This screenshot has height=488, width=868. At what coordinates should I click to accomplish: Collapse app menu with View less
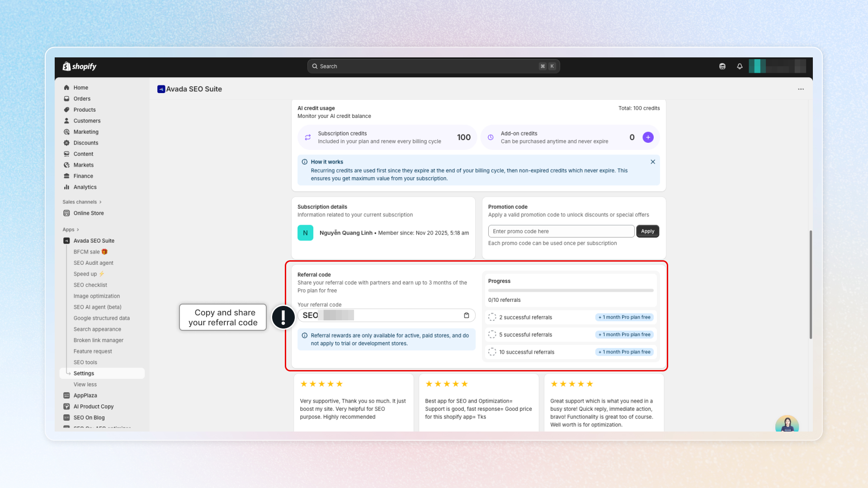[85, 385]
